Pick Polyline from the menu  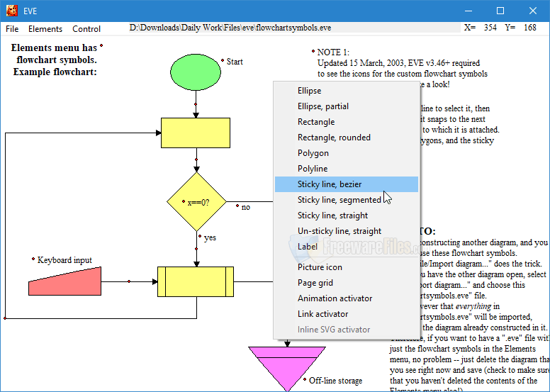346,169
